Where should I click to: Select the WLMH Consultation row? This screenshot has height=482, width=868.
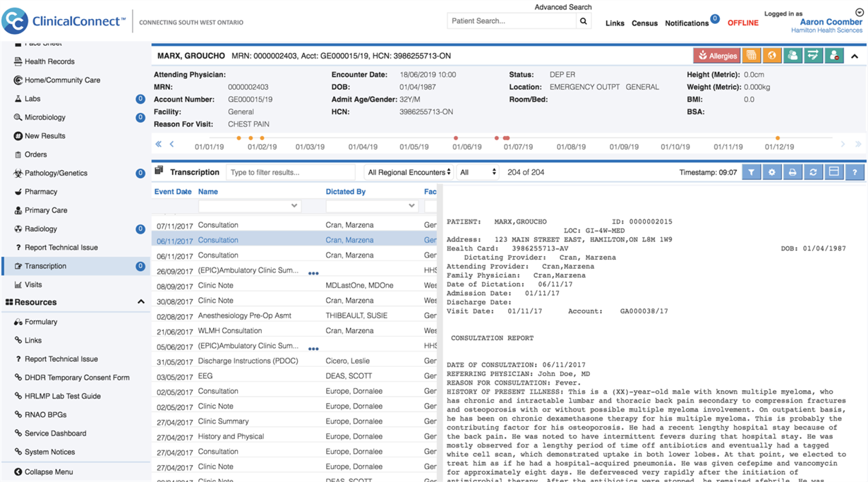tap(294, 331)
